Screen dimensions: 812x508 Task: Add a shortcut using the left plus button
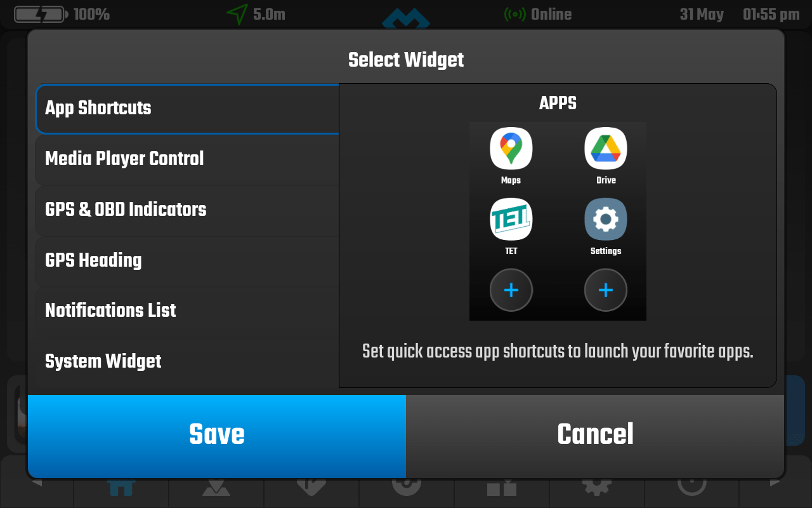pos(511,290)
